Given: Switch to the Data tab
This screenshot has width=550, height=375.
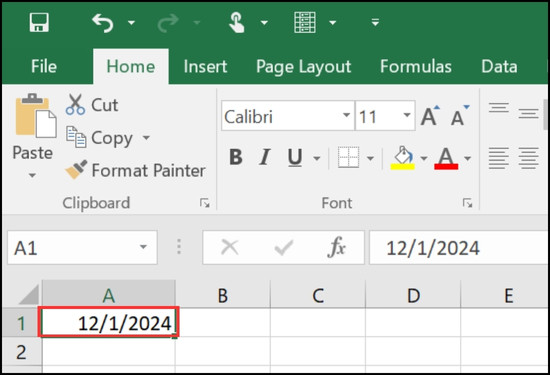Looking at the screenshot, I should click(499, 66).
